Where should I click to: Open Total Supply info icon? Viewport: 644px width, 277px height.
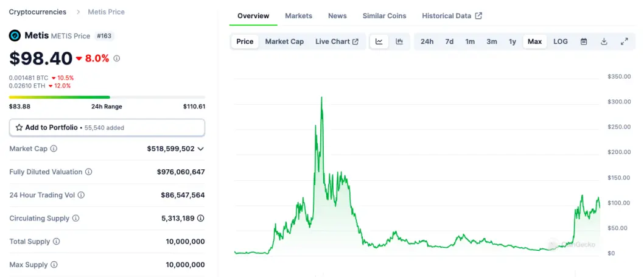coord(56,241)
